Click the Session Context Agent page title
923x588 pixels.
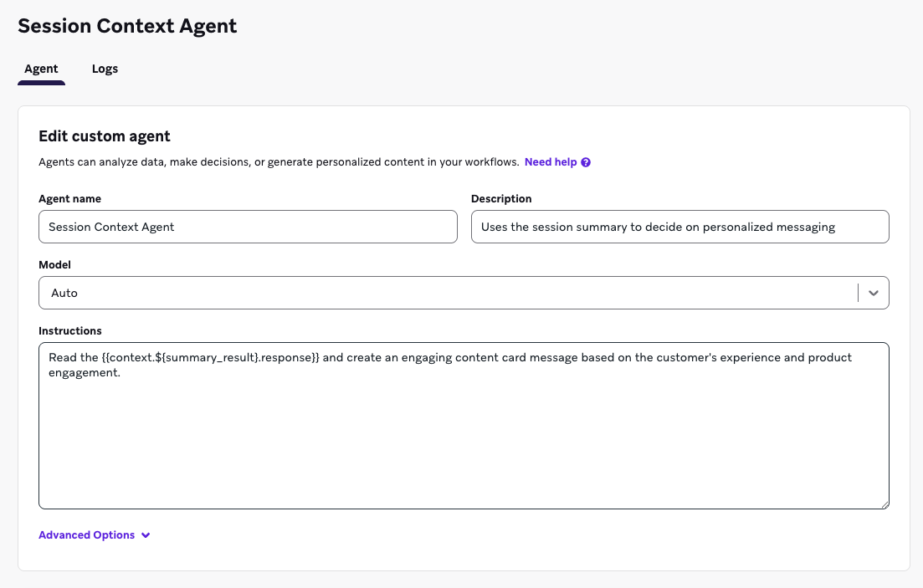127,26
